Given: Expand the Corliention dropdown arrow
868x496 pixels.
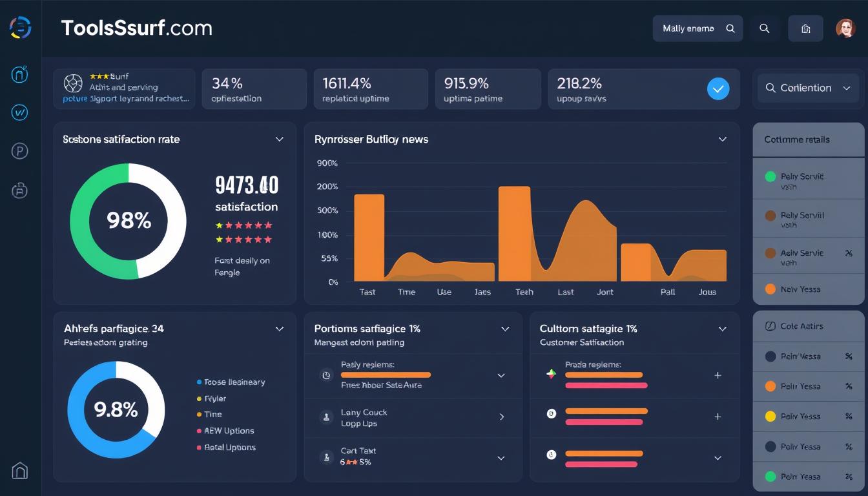Looking at the screenshot, I should (x=847, y=88).
